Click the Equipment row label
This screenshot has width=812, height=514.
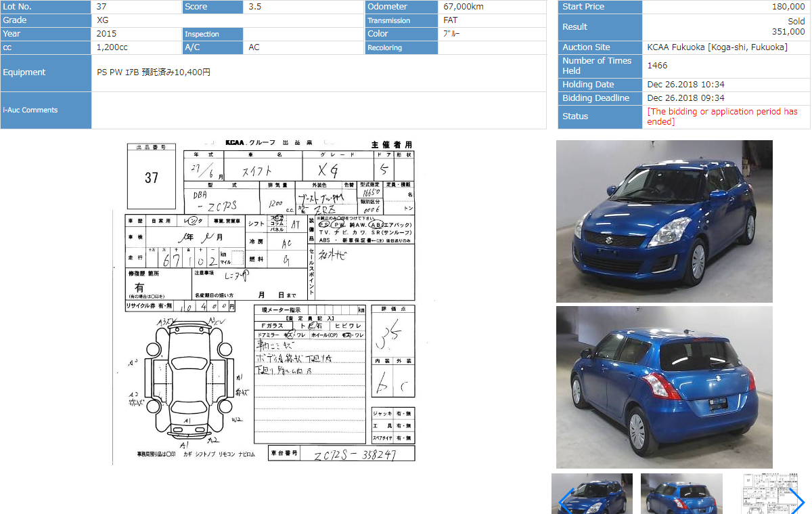tap(46, 72)
